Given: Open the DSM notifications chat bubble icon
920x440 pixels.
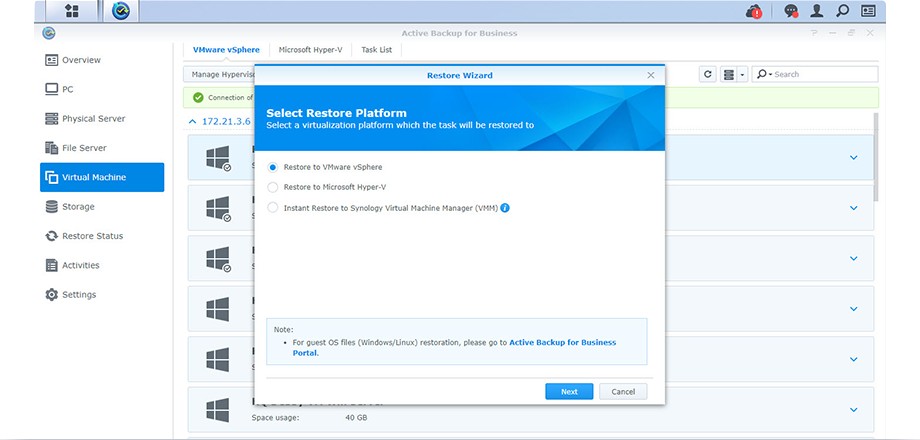Looking at the screenshot, I should [x=792, y=11].
